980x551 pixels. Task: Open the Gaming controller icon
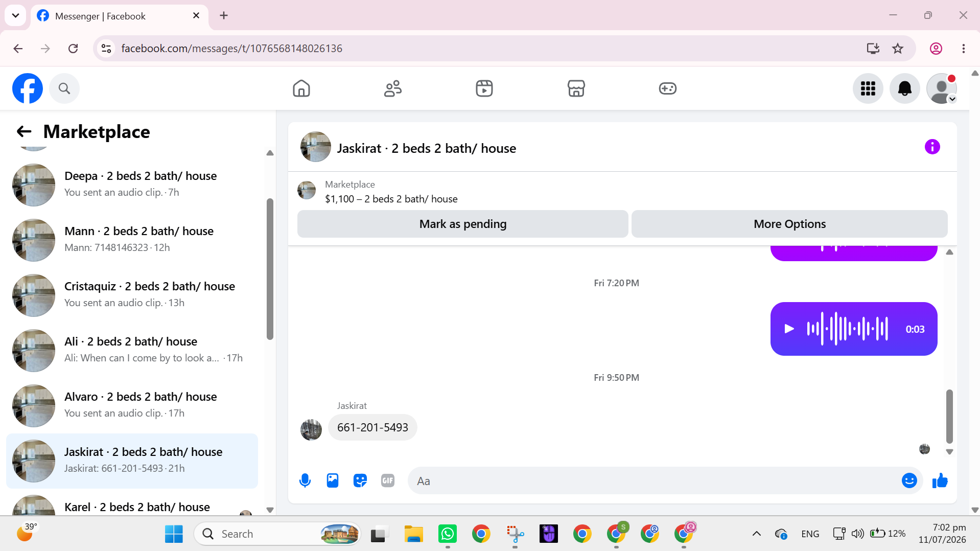(x=668, y=88)
